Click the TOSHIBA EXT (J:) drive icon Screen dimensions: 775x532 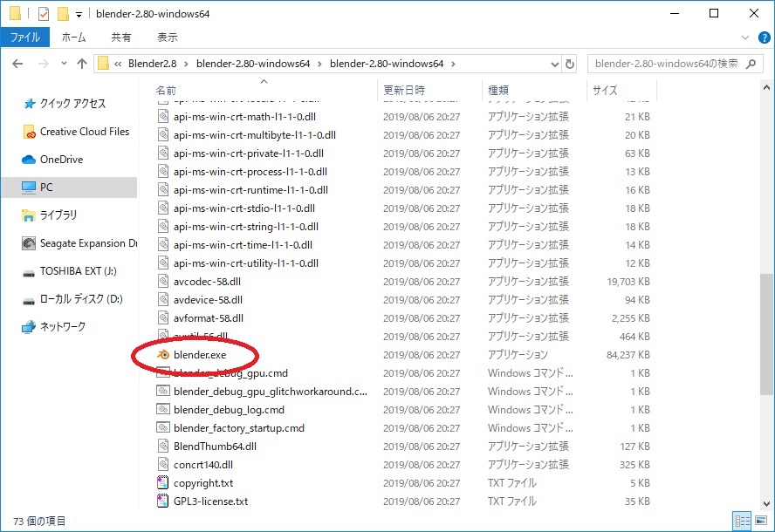pos(29,273)
